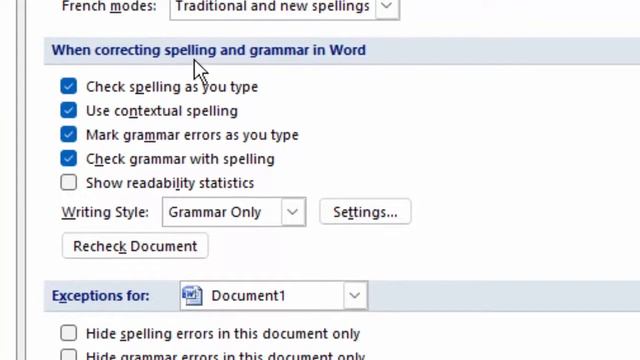This screenshot has width=640, height=360.
Task: Click the Writing Style label
Action: 105,212
